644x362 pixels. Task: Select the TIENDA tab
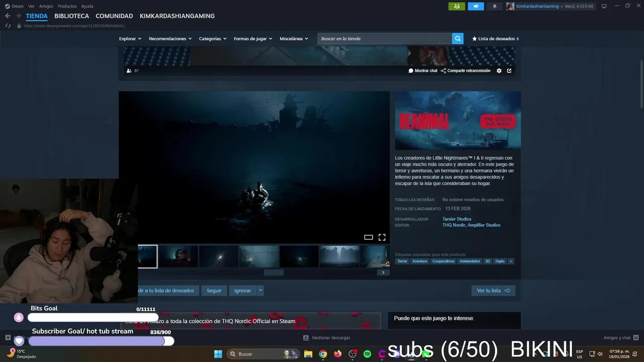point(37,16)
